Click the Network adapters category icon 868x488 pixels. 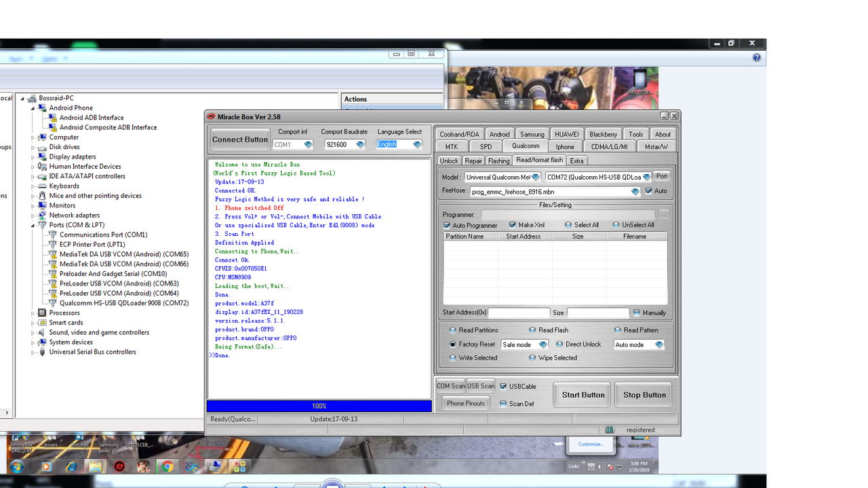click(43, 216)
